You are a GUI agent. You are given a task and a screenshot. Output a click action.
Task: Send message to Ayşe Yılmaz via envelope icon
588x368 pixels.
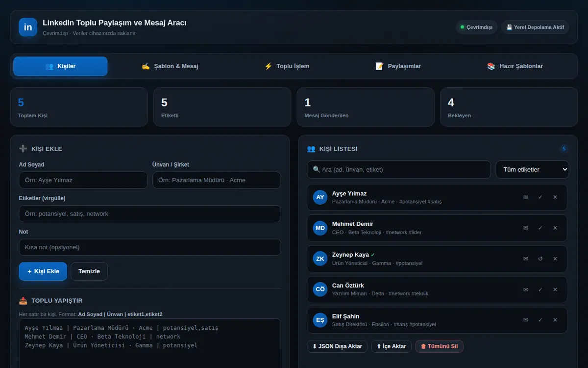pyautogui.click(x=526, y=197)
